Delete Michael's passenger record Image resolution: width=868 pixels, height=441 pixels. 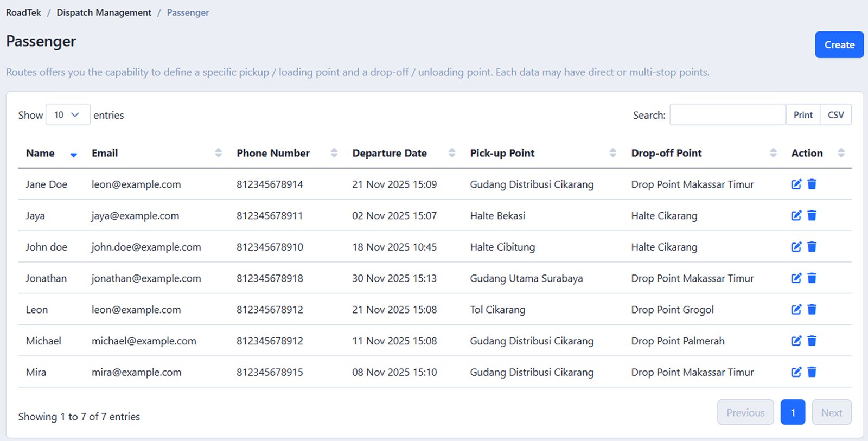point(812,341)
